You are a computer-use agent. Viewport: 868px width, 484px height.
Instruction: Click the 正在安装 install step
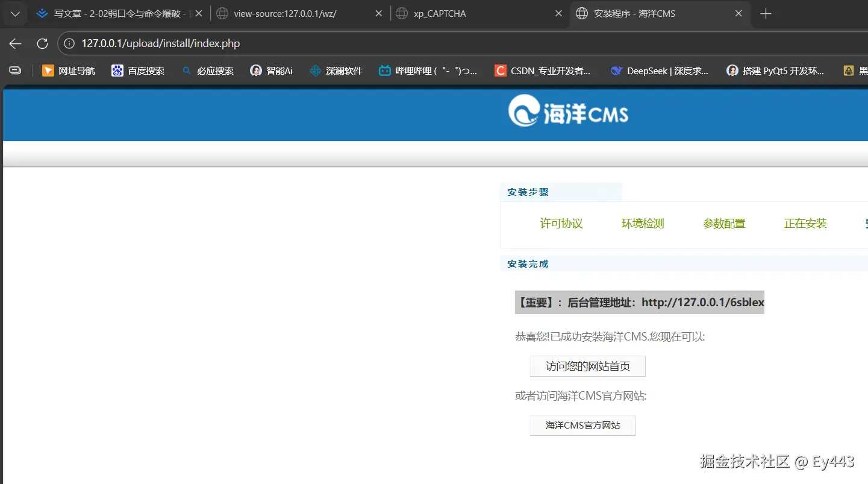pyautogui.click(x=805, y=224)
